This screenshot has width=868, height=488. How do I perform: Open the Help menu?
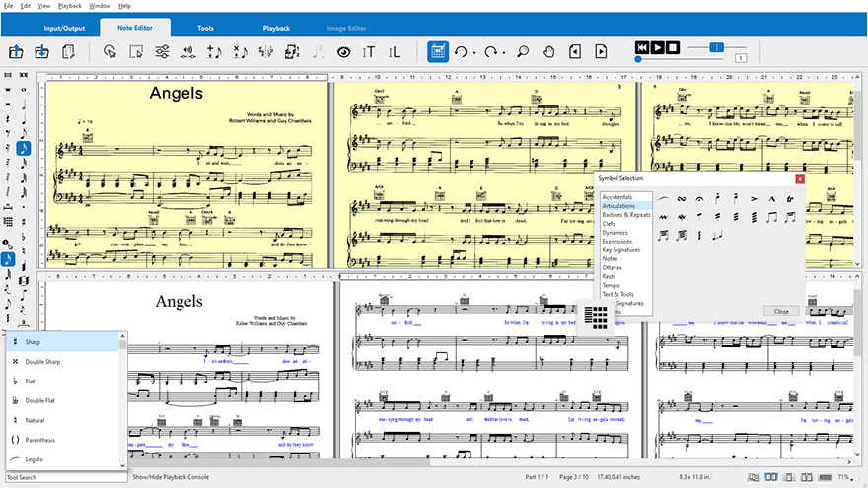point(124,6)
